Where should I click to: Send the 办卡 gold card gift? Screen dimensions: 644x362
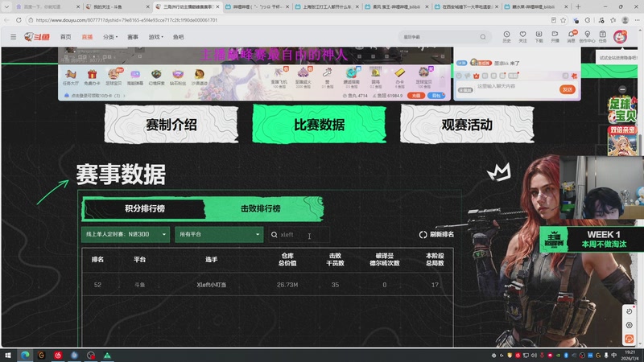tap(399, 76)
